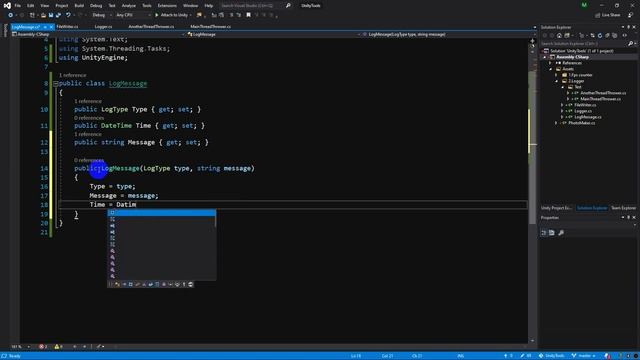The height and width of the screenshot is (360, 640).
Task: Click the 0 references CodeLens above Time property
Action: [x=89, y=118]
